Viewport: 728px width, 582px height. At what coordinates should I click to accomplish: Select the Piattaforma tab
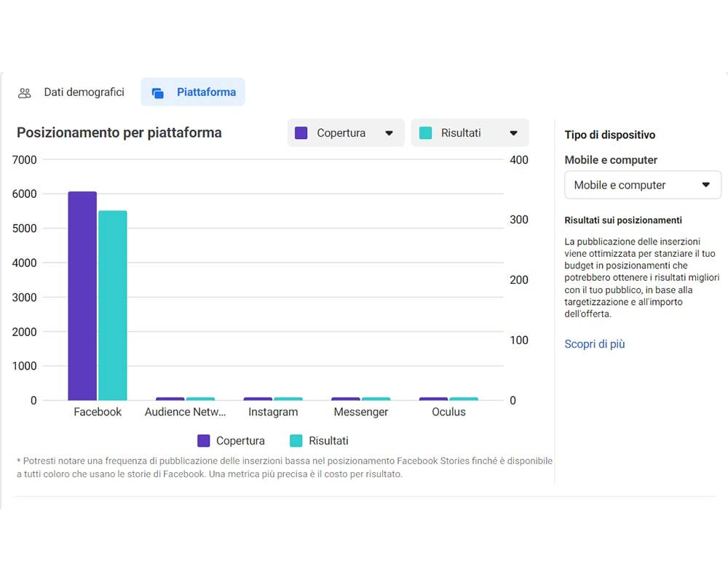point(193,92)
